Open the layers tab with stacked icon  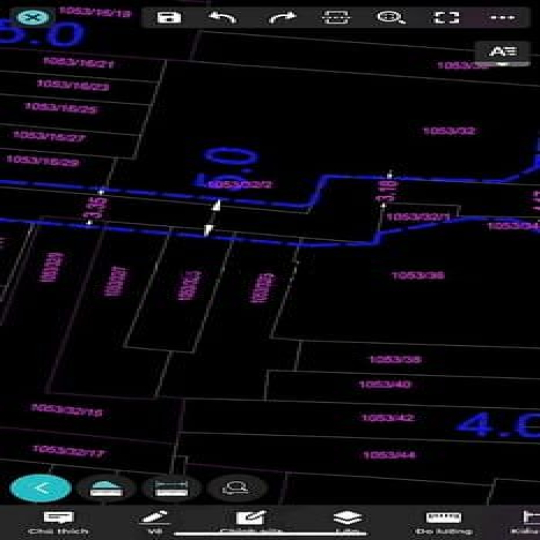[347, 522]
